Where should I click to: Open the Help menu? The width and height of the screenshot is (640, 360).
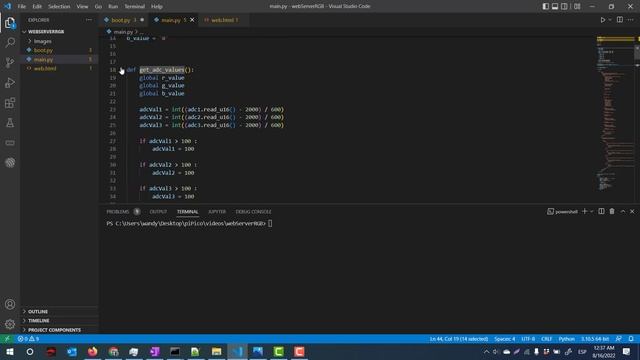[x=157, y=7]
